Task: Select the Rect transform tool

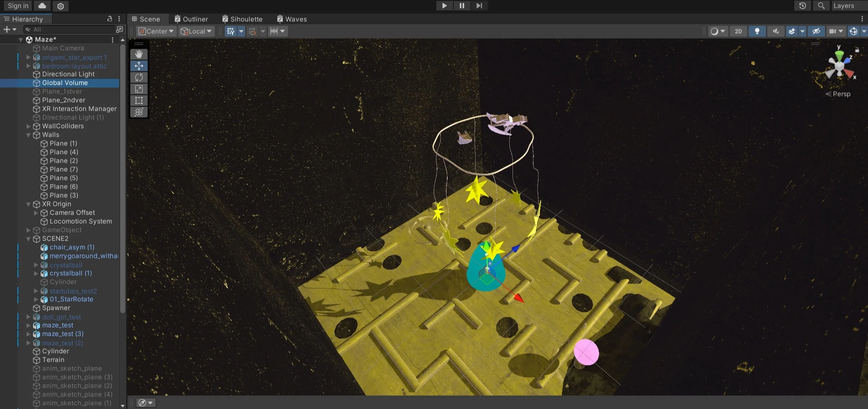Action: (139, 101)
